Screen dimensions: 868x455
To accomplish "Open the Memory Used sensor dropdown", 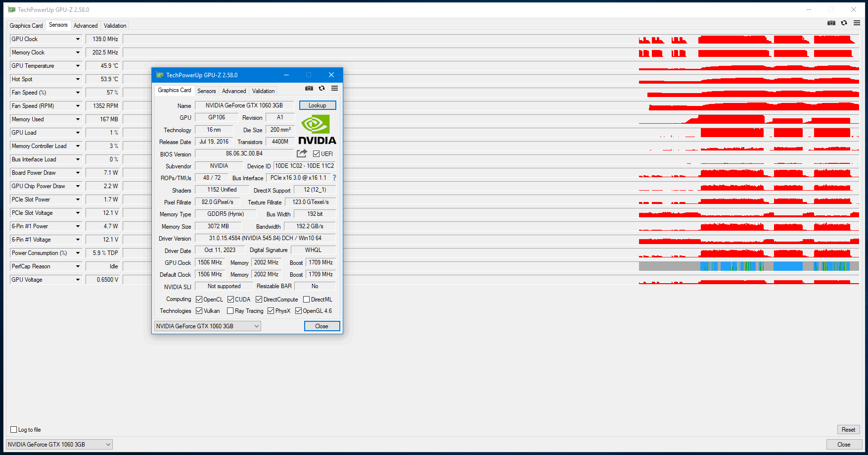I will point(78,119).
